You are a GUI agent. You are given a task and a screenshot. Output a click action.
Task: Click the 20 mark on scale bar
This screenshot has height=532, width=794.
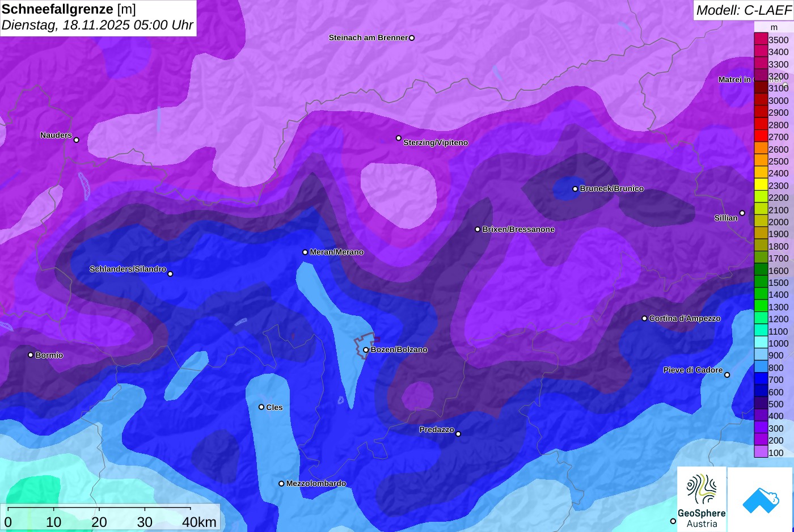point(99,522)
